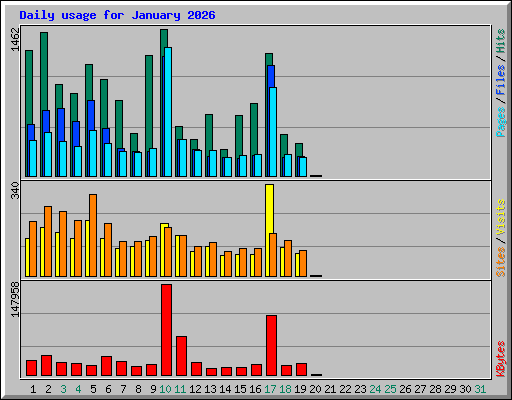This screenshot has width=512, height=400.
Task: Select green weekend day label 25
Action: coord(390,389)
